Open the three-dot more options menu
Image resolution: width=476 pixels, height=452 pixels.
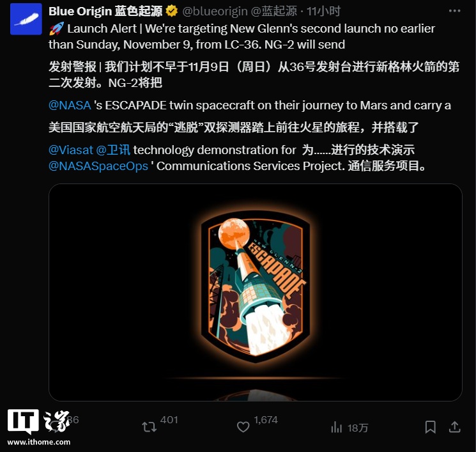tap(454, 11)
